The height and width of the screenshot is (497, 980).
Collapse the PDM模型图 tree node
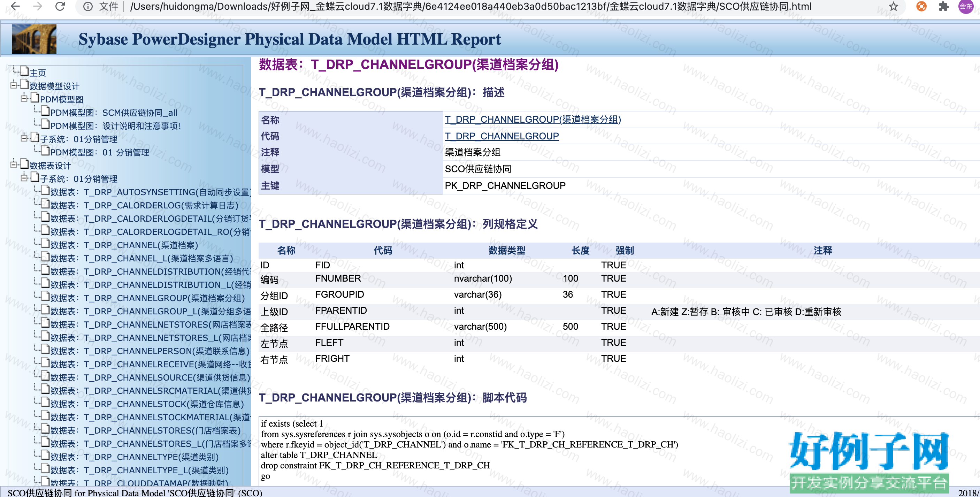point(24,98)
